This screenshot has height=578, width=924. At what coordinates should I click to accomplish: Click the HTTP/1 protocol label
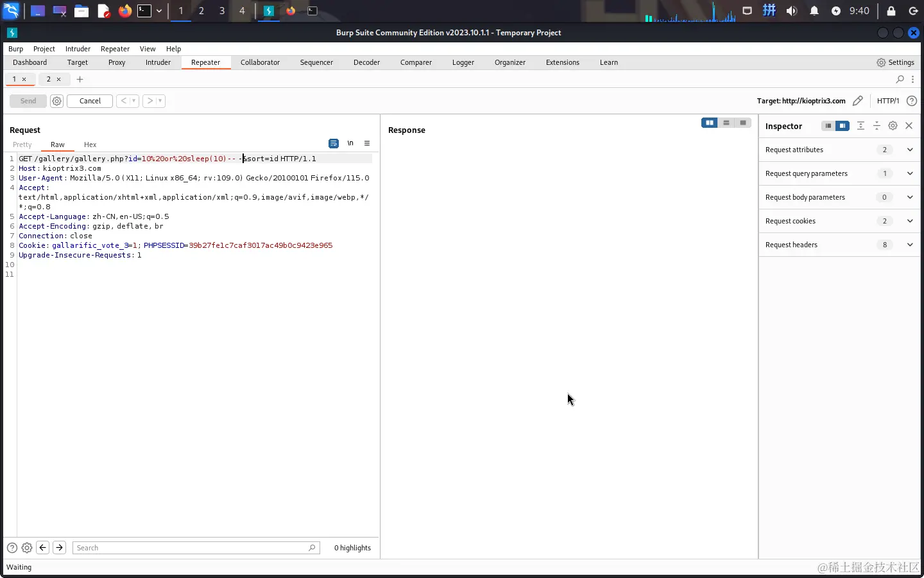(x=888, y=101)
